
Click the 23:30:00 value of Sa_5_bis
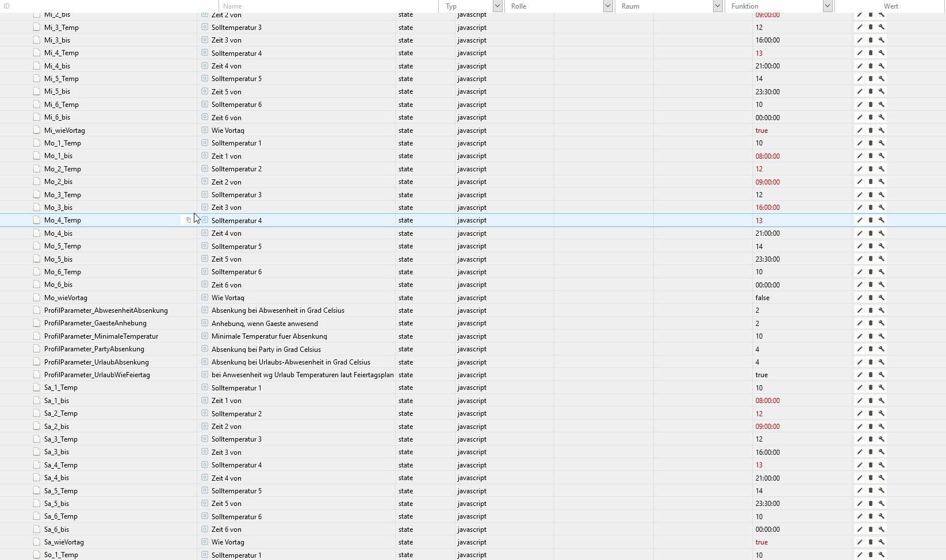[x=768, y=504]
